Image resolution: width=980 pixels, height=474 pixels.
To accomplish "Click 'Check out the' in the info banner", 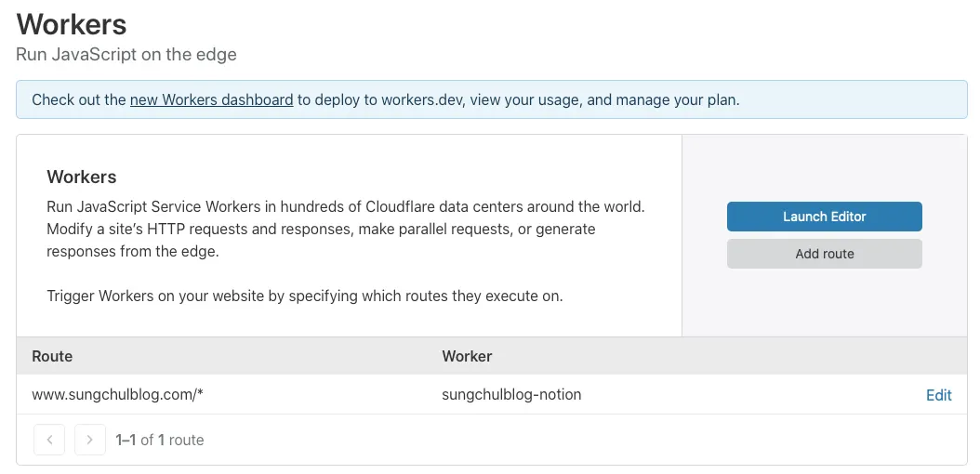I will coord(78,99).
